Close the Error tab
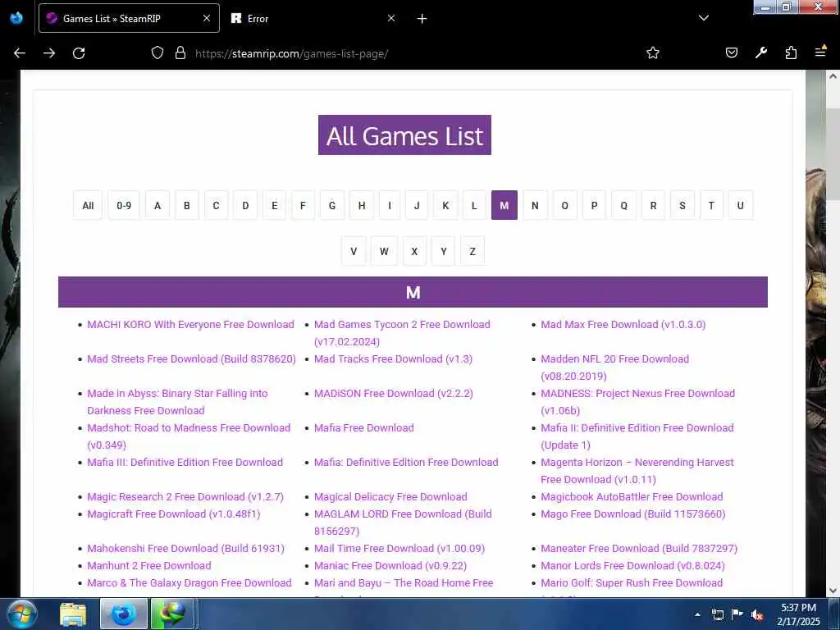 (x=391, y=18)
